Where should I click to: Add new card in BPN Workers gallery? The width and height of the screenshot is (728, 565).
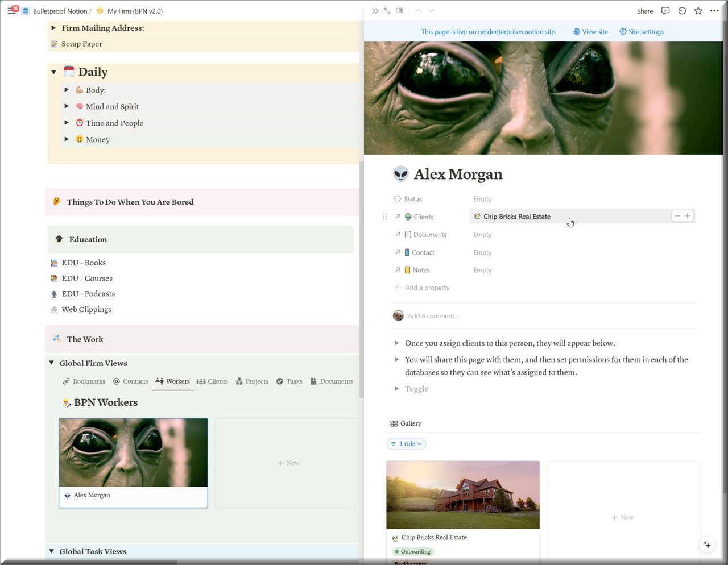point(288,463)
